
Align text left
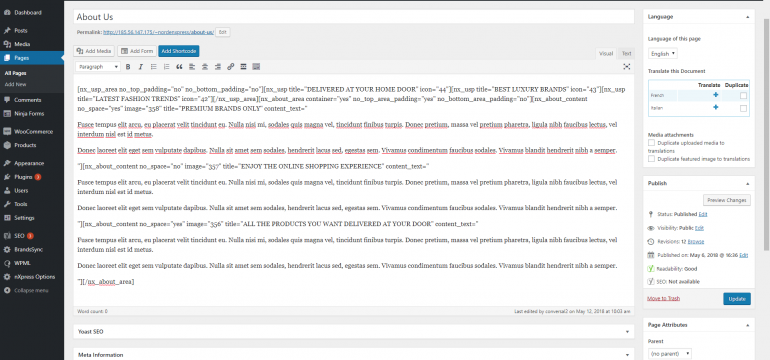pos(192,67)
